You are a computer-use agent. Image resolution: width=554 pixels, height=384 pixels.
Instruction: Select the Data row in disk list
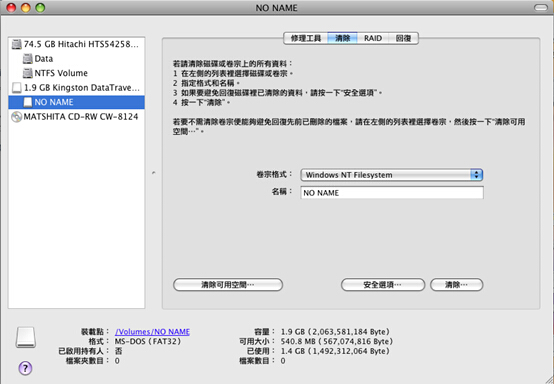click(x=77, y=59)
